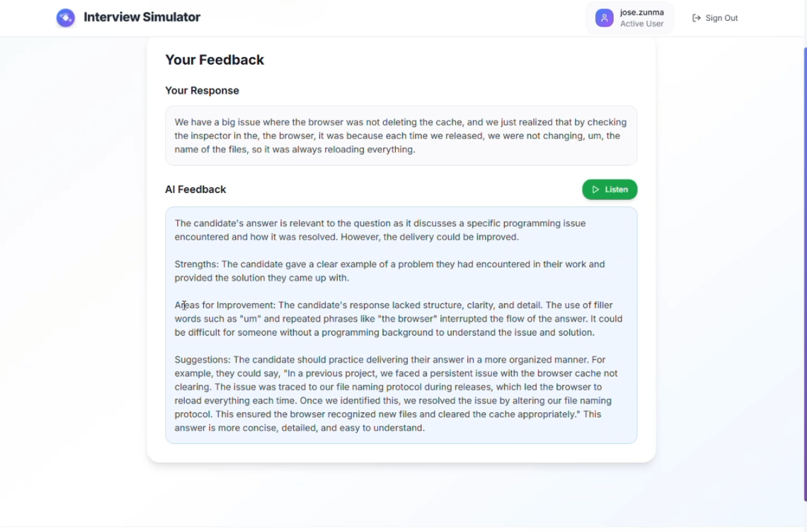Click the Active User status label

(642, 24)
